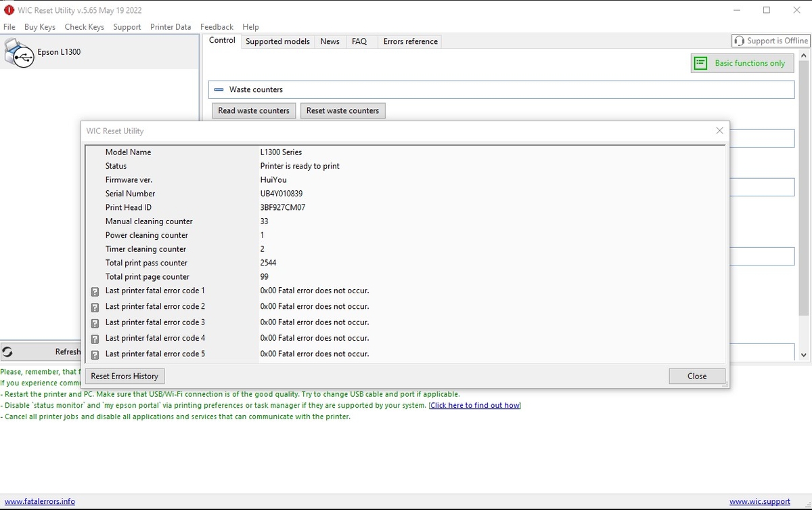Select the Manual cleaning counter row
Screen dimensions: 812x510
click(405, 221)
